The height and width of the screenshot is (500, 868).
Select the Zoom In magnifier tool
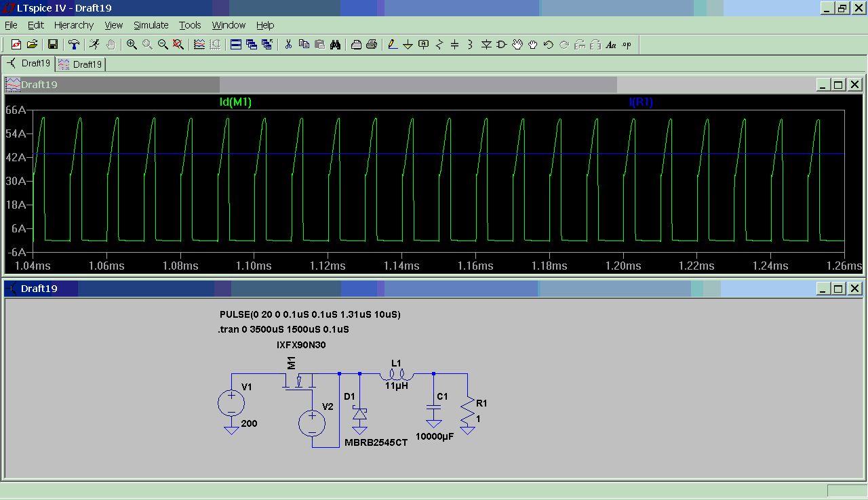(x=132, y=45)
